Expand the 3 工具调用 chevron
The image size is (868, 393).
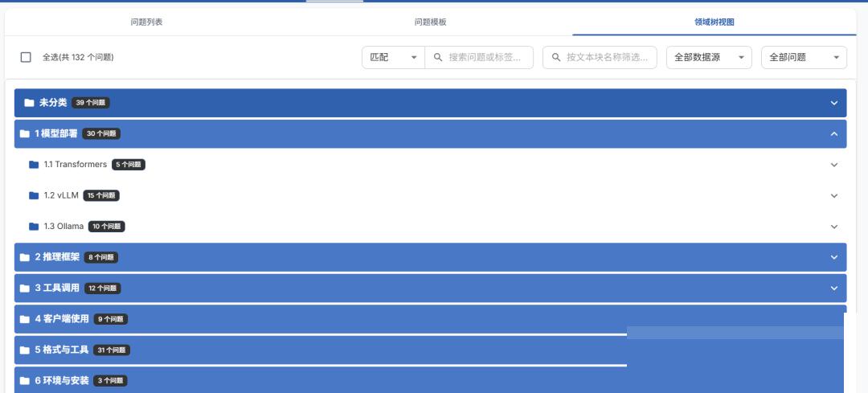point(834,289)
